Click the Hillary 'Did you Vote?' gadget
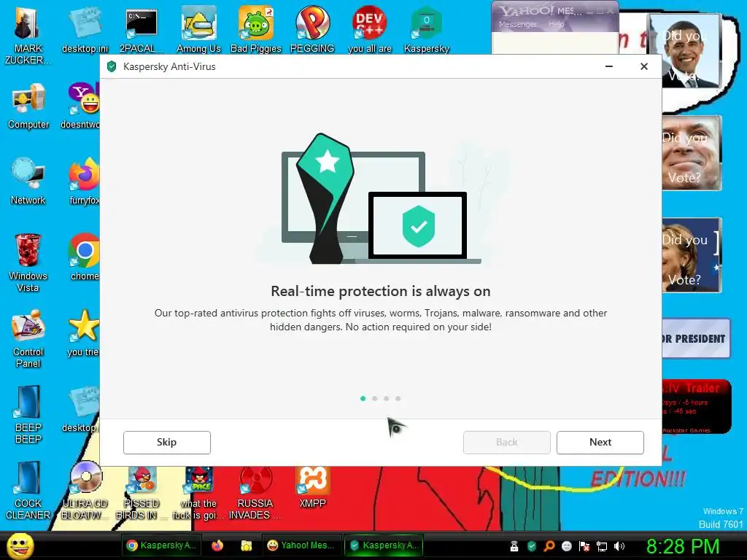 (692, 255)
